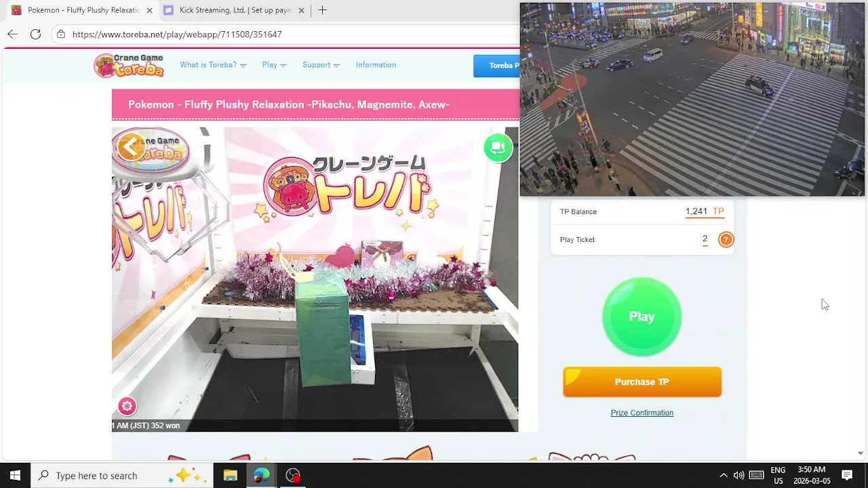The width and height of the screenshot is (868, 488).
Task: Click the Pokemon Fluffy Plushy Relaxation title
Action: coord(289,104)
